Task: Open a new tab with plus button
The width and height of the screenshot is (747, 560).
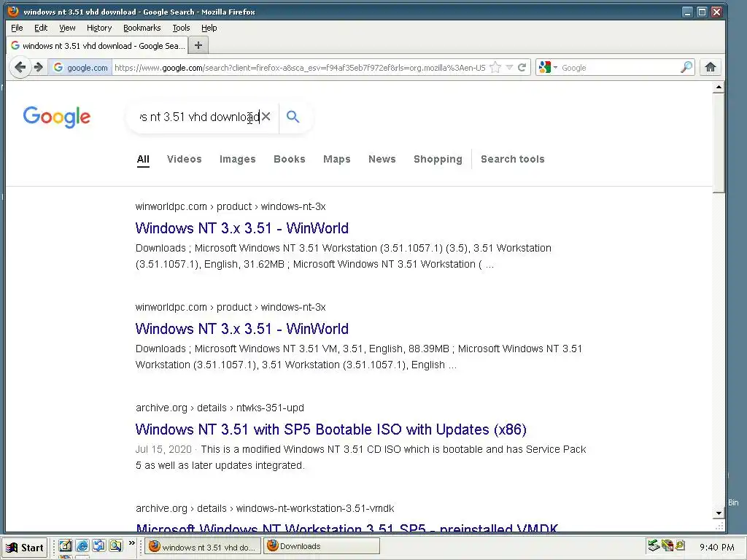Action: click(x=198, y=45)
